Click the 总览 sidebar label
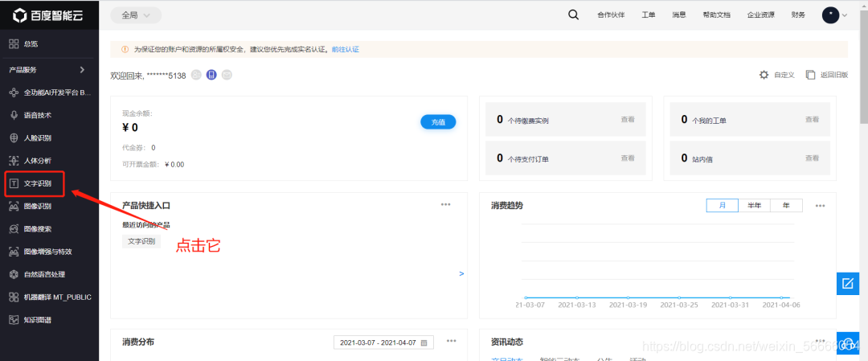 tap(31, 43)
